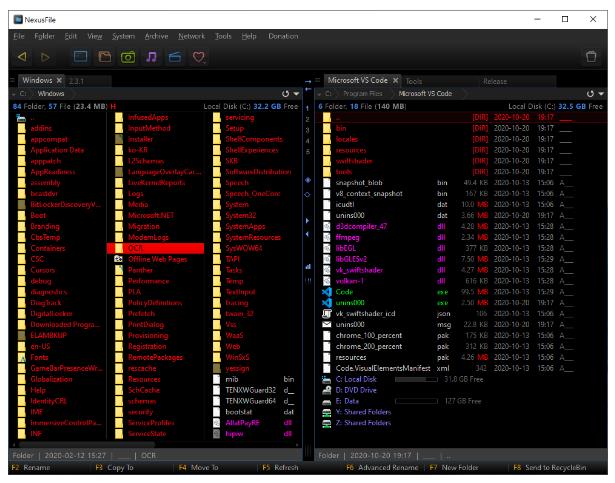Click the left panel horizontal scrollbar

(87, 445)
